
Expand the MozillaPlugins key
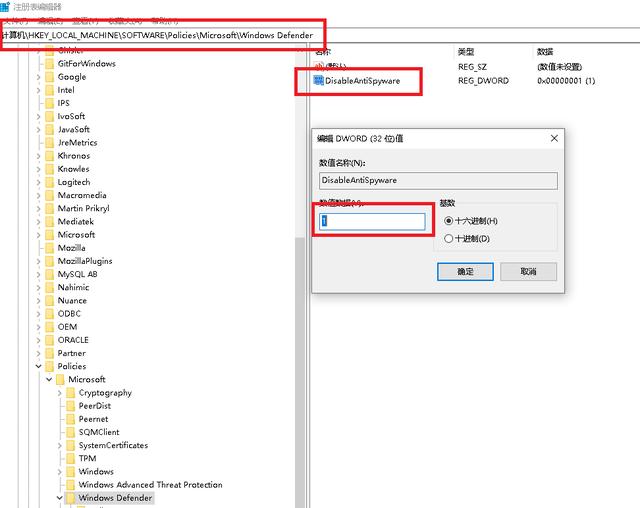tap(38, 261)
